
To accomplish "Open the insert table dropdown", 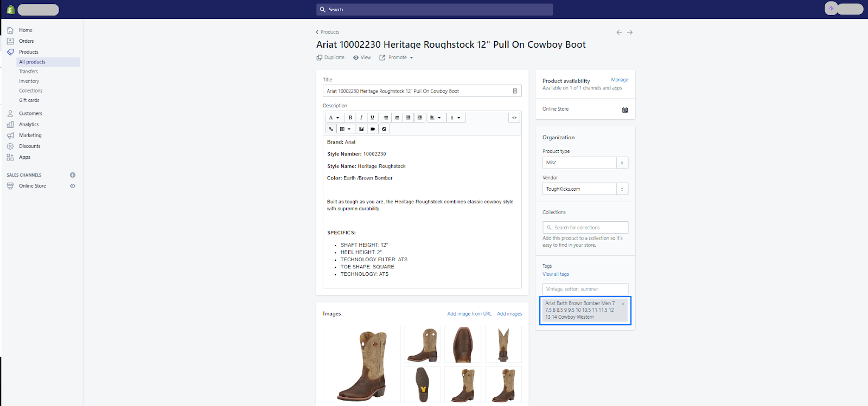I will [x=345, y=129].
